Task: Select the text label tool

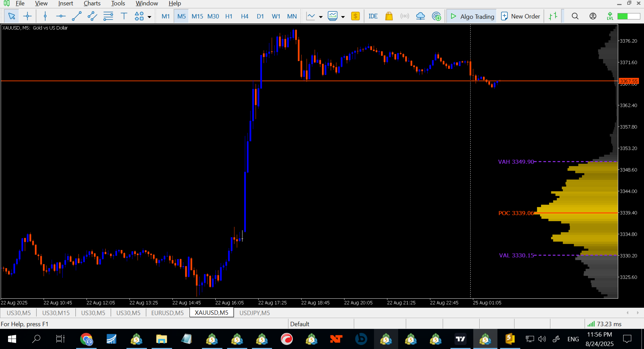Action: click(x=124, y=16)
